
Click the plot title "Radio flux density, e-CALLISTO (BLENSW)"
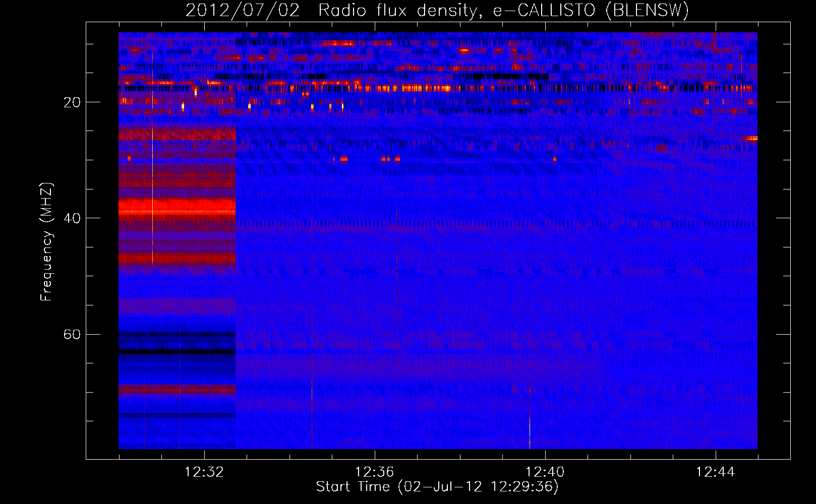(503, 11)
